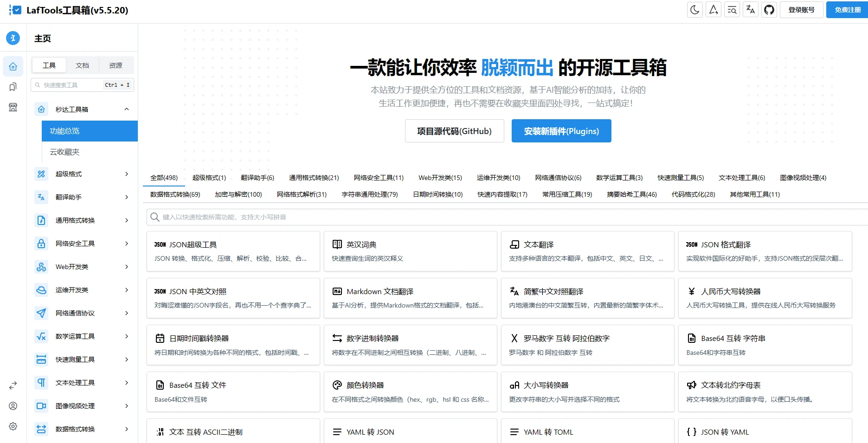
Task: Select the 全部(498) filter tab
Action: pyautogui.click(x=164, y=177)
